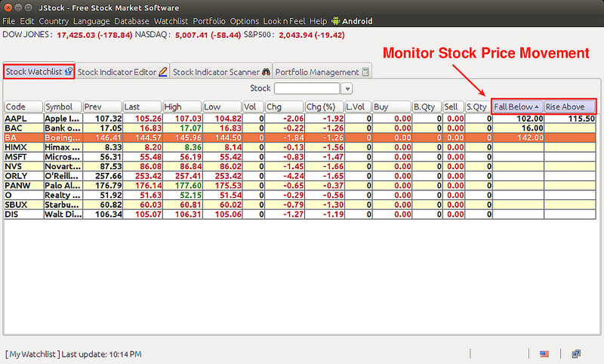604x364 pixels.
Task: Click the pencil icon on Stock Indicator Editor tab
Action: click(163, 72)
